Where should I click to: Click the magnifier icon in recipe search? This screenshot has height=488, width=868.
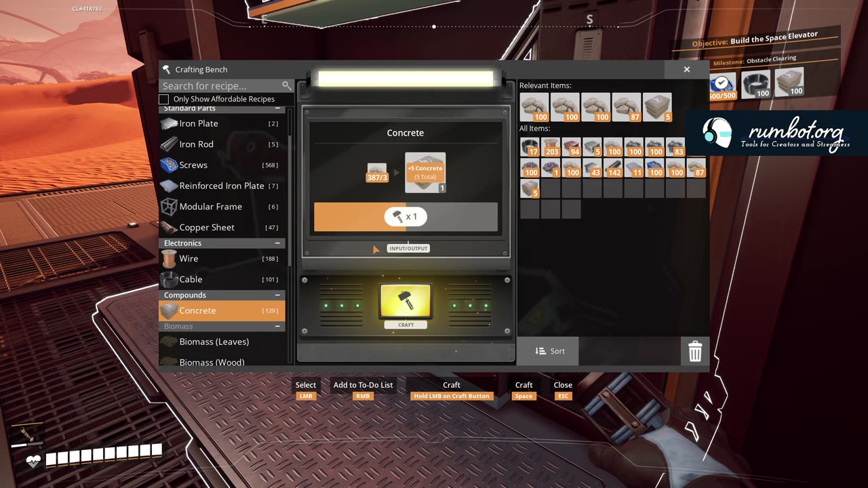click(x=287, y=85)
